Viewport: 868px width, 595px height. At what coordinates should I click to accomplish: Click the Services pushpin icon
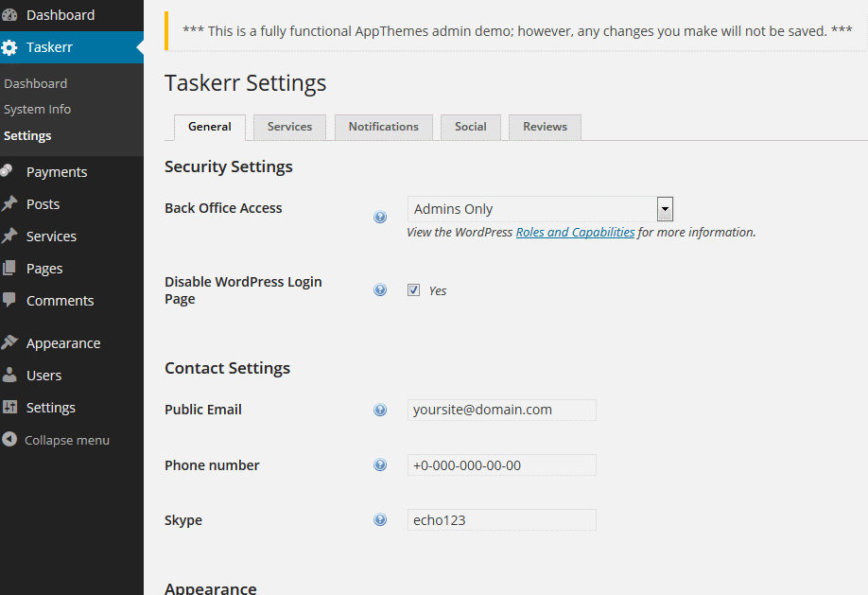[9, 236]
